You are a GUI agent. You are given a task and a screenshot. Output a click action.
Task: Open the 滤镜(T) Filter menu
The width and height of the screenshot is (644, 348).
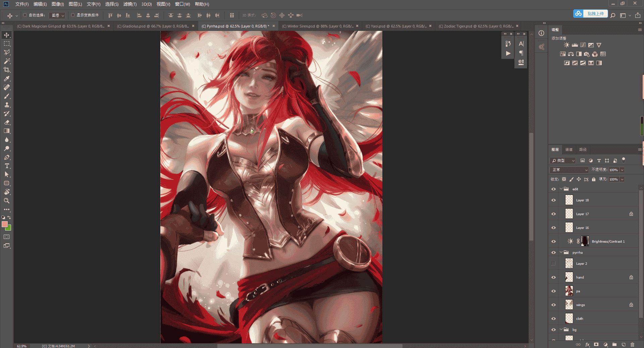pyautogui.click(x=130, y=4)
